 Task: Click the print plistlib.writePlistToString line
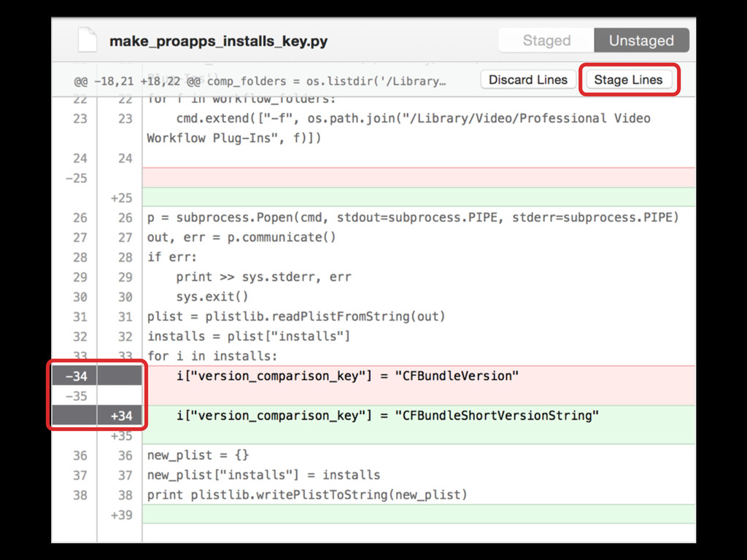point(307,495)
